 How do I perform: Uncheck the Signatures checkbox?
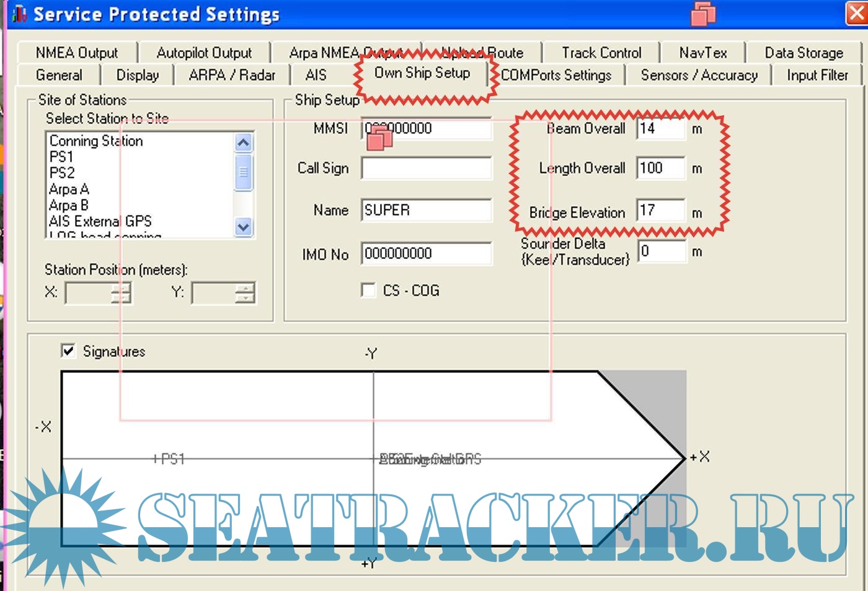(68, 351)
